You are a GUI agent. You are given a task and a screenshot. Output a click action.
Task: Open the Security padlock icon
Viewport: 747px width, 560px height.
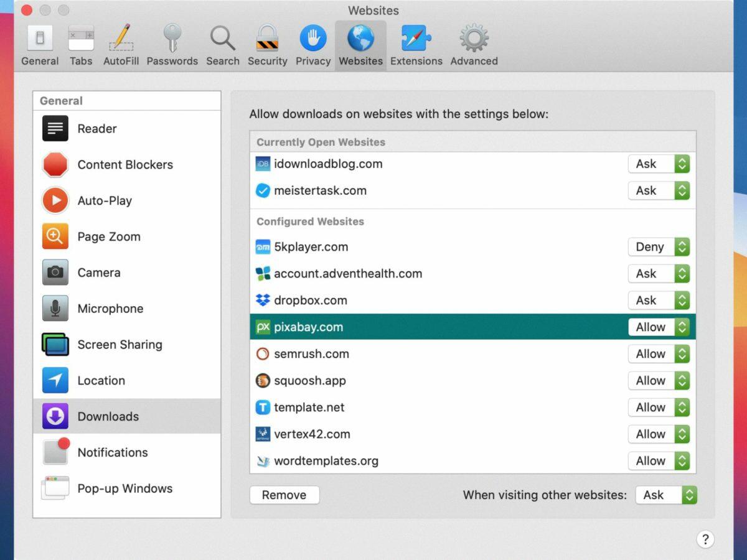coord(267,38)
